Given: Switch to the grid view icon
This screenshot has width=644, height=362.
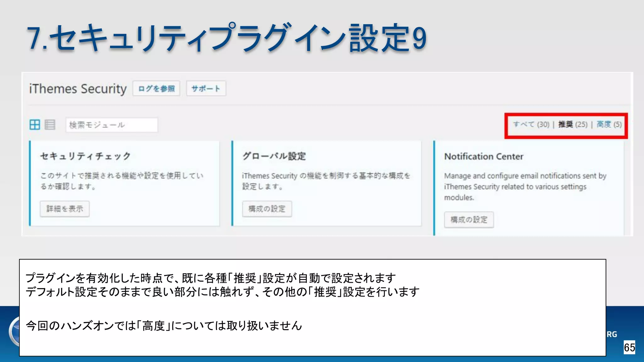Looking at the screenshot, I should (35, 125).
